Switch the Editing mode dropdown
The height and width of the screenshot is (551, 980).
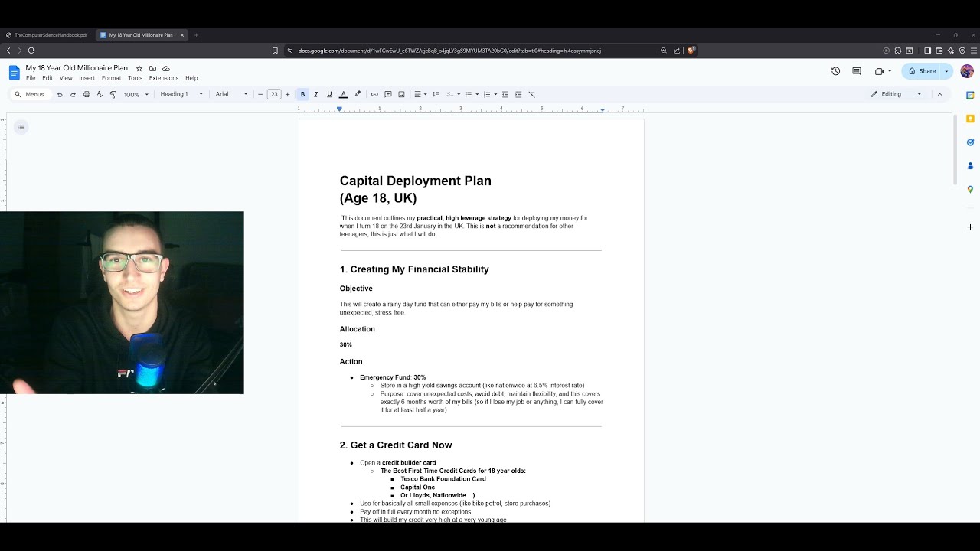pos(897,94)
